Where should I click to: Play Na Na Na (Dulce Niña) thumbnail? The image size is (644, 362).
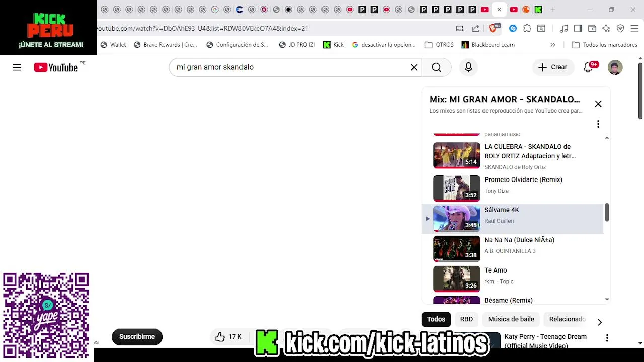click(457, 248)
